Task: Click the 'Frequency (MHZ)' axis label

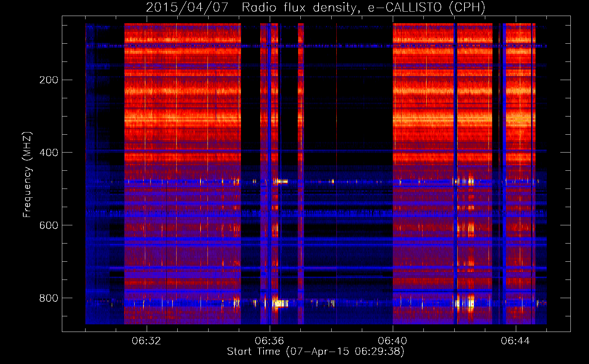Action: click(27, 175)
